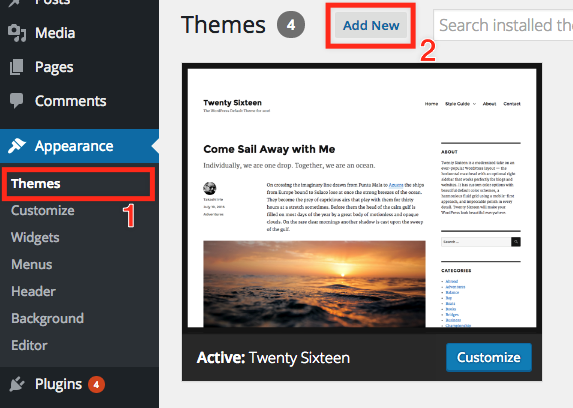Go to Widgets under Appearance

[35, 238]
